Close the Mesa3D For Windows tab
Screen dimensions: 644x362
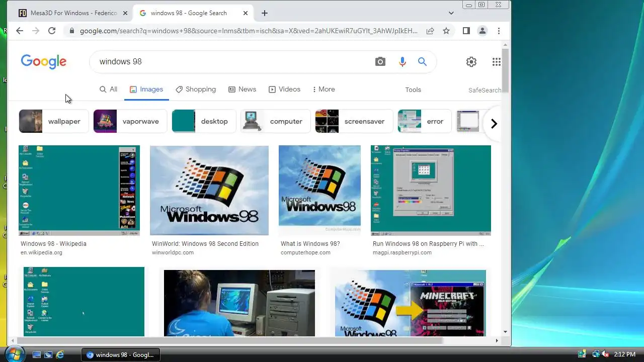click(125, 13)
